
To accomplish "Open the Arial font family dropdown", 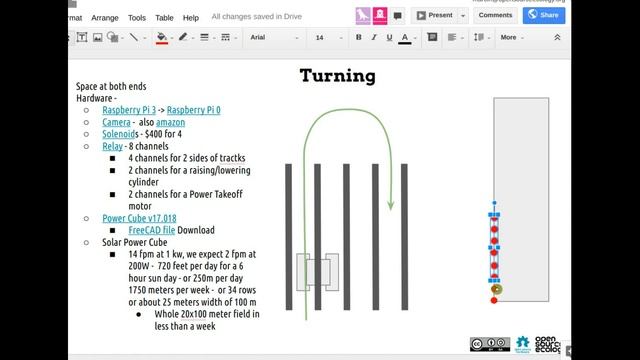I will 274,37.
